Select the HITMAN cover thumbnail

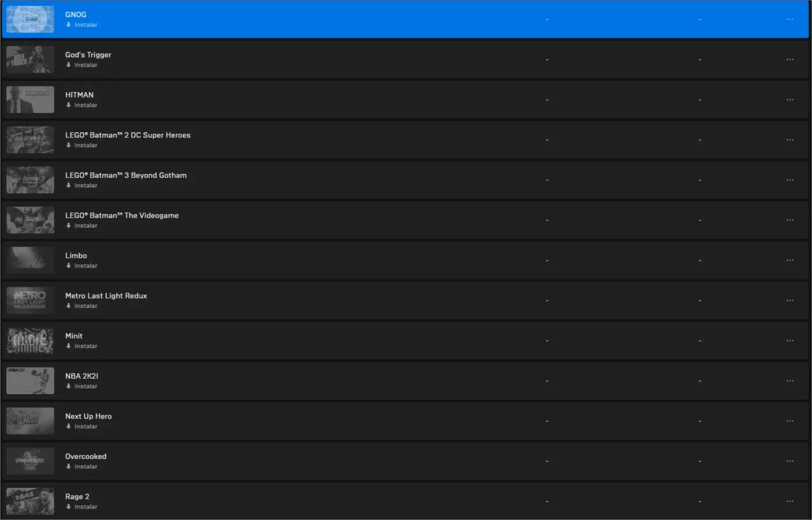coord(30,100)
